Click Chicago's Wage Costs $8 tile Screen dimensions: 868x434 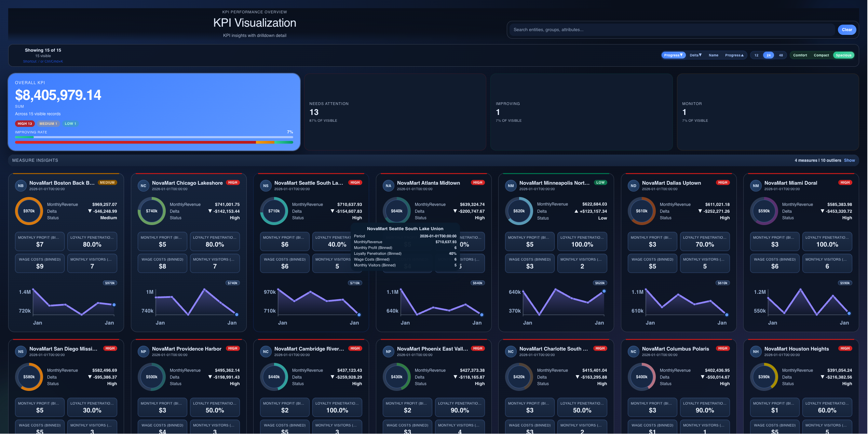(x=162, y=263)
